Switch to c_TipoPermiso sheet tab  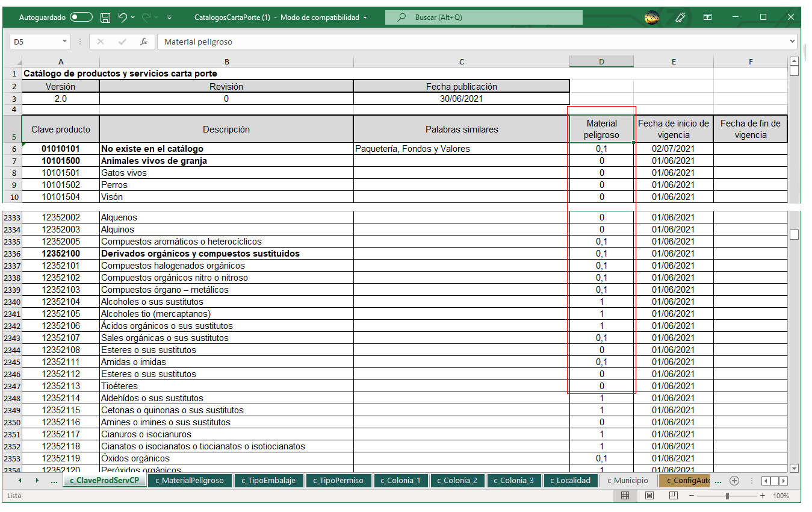tap(338, 481)
